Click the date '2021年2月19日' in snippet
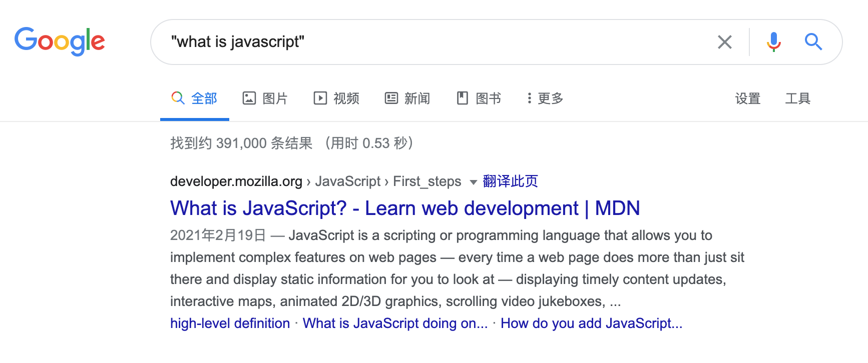868x363 pixels. tap(218, 235)
